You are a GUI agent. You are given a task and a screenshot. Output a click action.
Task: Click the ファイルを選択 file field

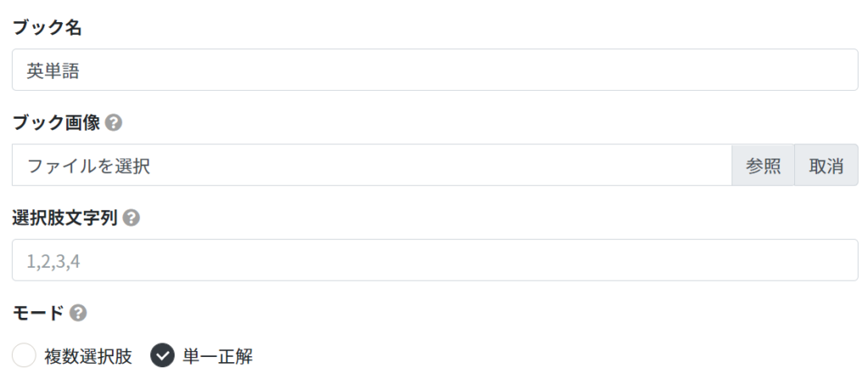[372, 165]
